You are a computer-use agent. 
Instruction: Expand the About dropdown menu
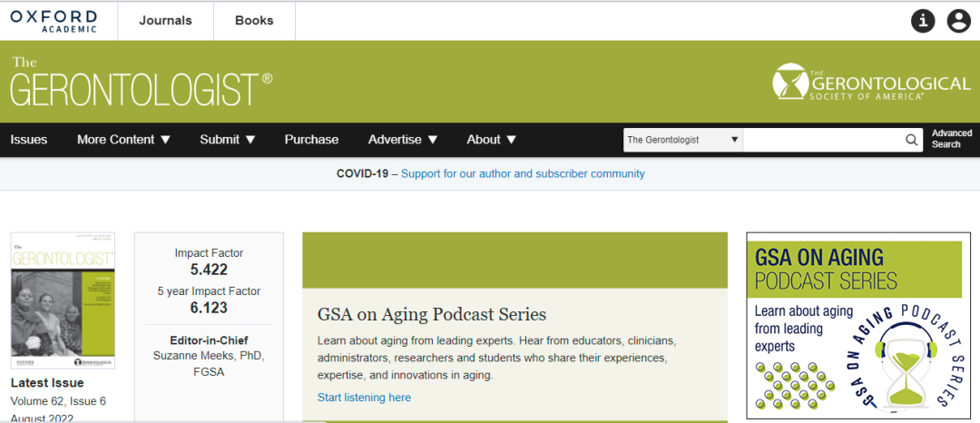(492, 140)
